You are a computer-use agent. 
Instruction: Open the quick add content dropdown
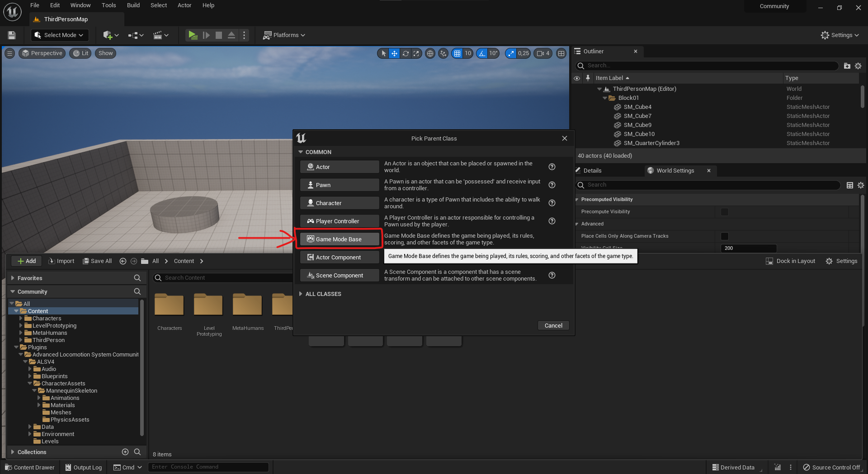111,35
